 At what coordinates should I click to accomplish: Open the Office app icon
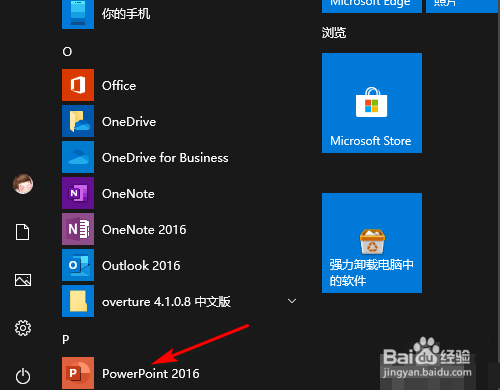(x=78, y=85)
